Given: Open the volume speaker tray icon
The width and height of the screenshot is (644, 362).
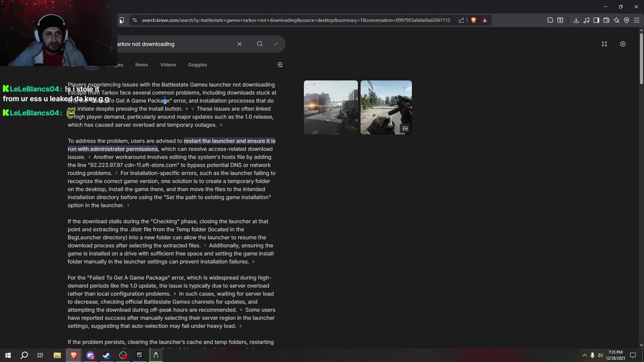Looking at the screenshot, I should tap(600, 355).
